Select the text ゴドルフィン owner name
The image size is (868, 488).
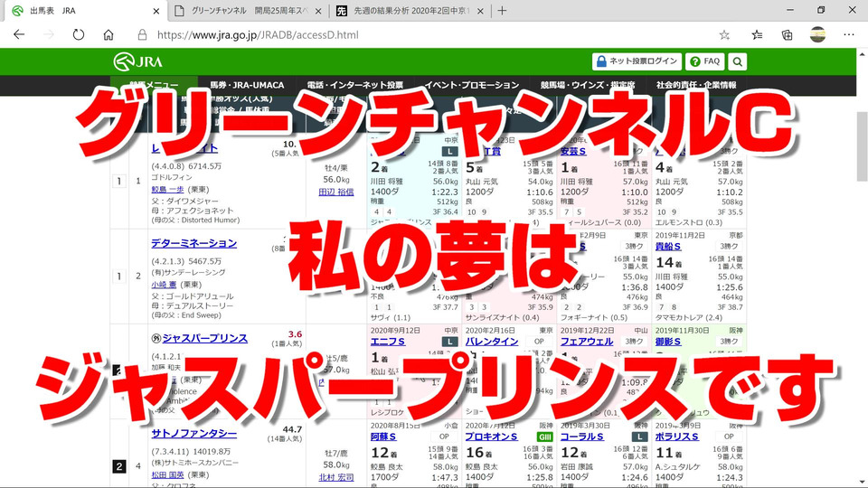[x=172, y=177]
